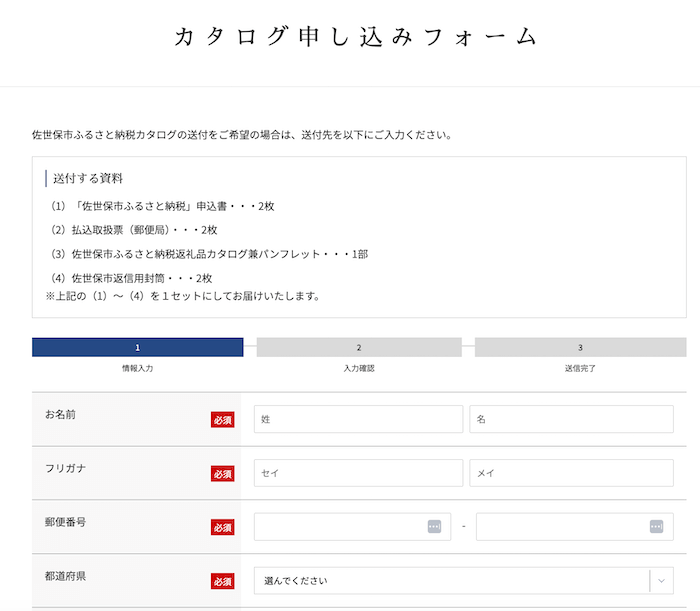The width and height of the screenshot is (700, 611).
Task: Select step 1 情報入力 in progress bar
Action: 138,348
